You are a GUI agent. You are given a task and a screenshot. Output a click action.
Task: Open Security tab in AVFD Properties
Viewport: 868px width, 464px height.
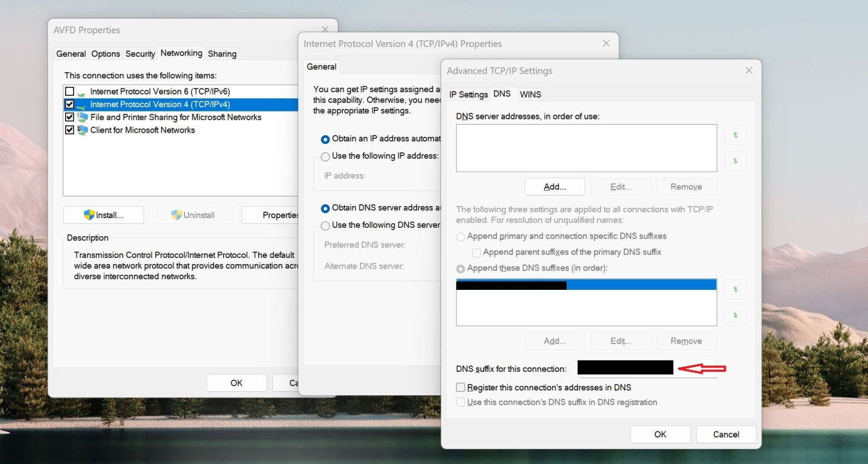coord(140,54)
